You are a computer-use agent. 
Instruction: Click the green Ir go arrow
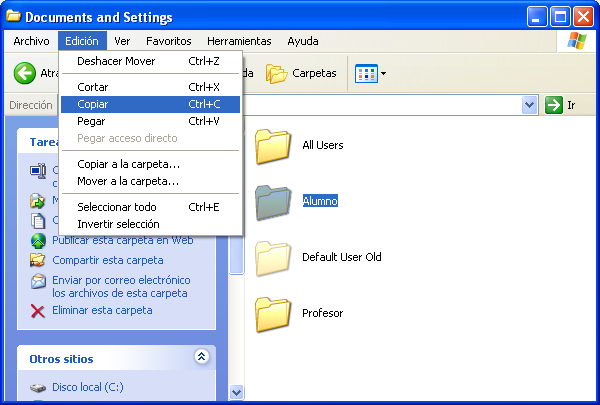click(554, 105)
